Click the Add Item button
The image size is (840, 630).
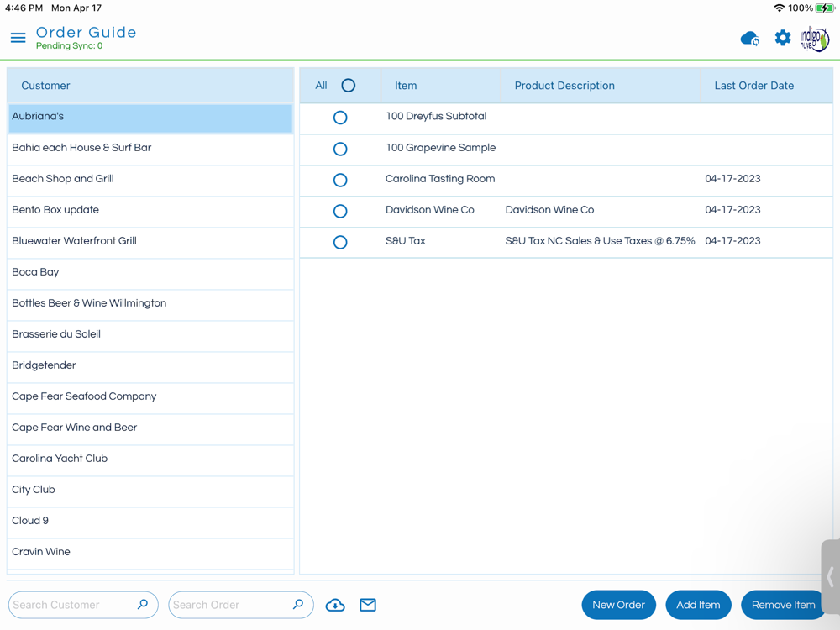pos(698,605)
